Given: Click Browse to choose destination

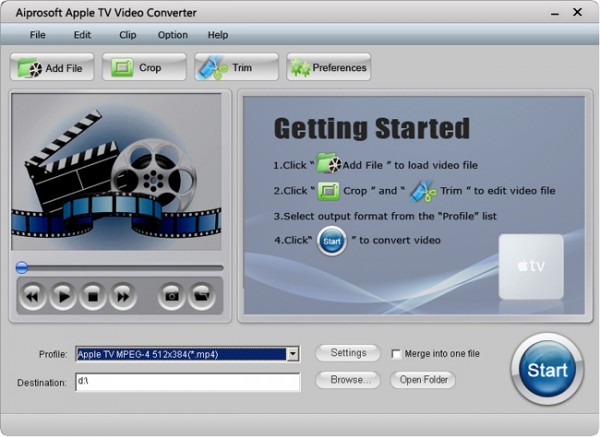Looking at the screenshot, I should (348, 380).
